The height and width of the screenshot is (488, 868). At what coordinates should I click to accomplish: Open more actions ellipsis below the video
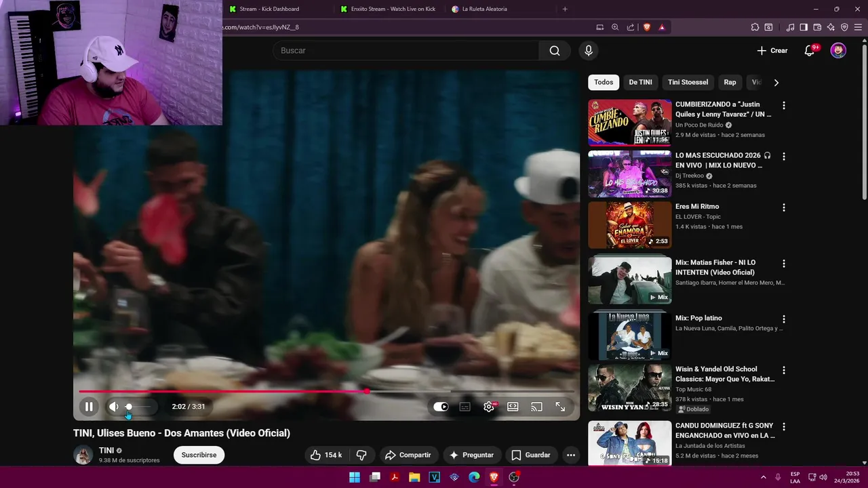click(571, 455)
